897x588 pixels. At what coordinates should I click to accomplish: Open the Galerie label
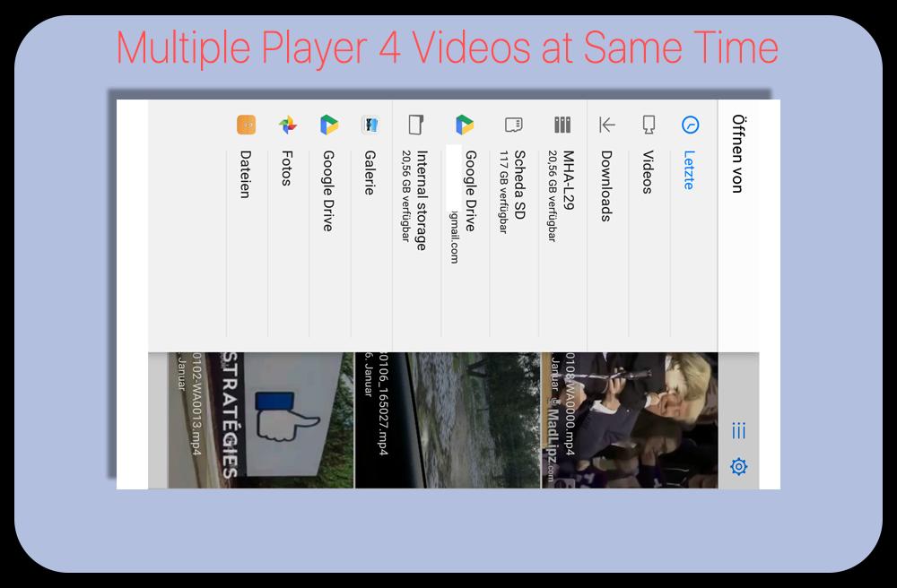(x=370, y=173)
